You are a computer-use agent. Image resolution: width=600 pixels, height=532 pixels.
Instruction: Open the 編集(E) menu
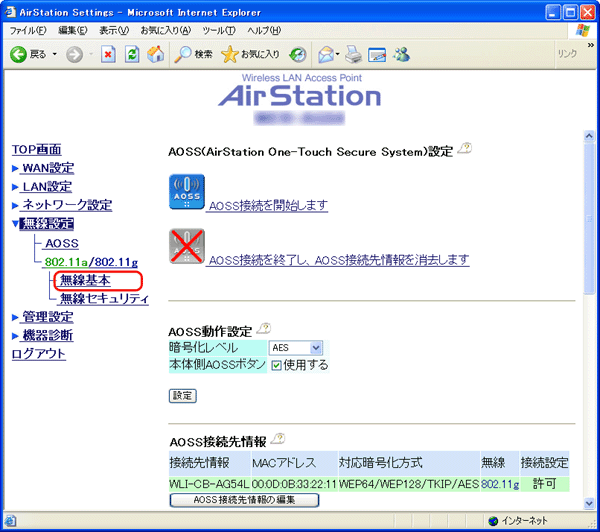[x=73, y=30]
